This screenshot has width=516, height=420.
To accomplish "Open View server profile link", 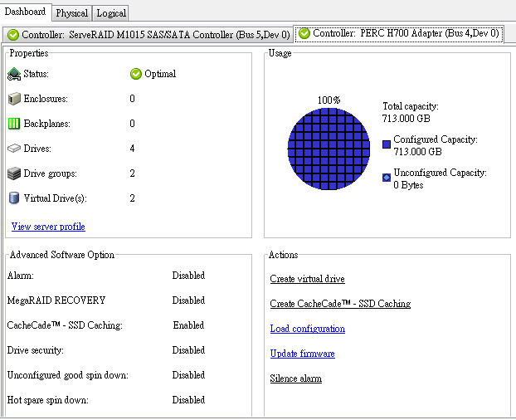I will [x=48, y=227].
